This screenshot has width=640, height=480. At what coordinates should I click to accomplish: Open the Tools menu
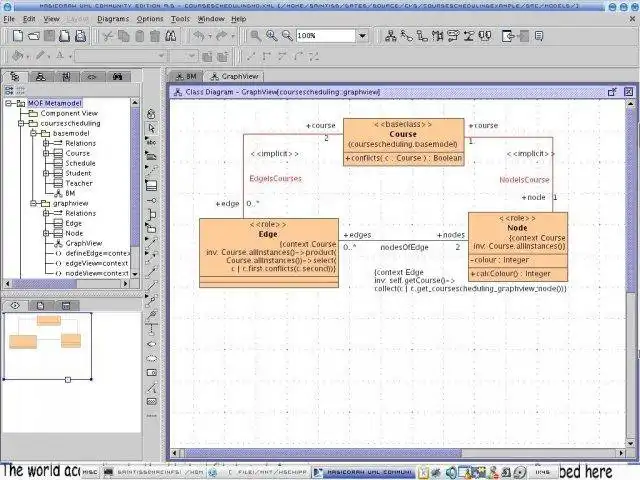click(x=180, y=19)
